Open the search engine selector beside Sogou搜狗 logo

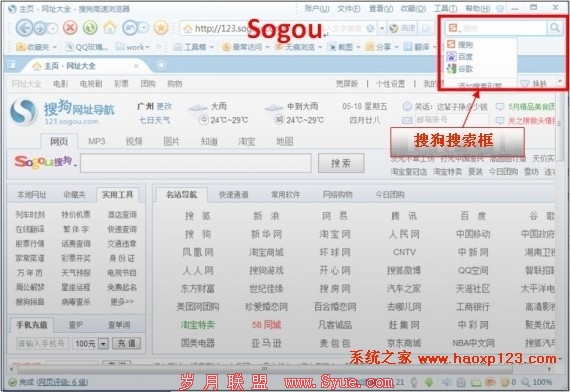click(75, 165)
